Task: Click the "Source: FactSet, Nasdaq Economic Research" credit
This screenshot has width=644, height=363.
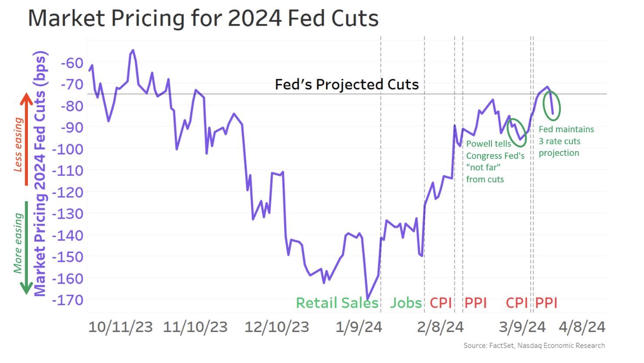Action: [534, 346]
